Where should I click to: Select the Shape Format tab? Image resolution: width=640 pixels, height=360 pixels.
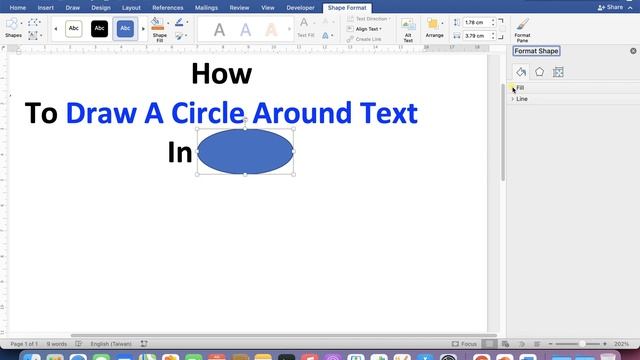coord(347,8)
